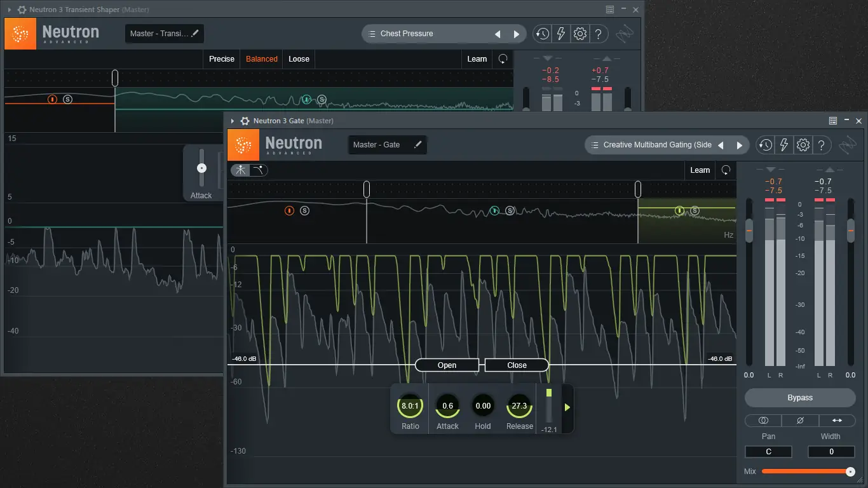
Task: Open the Chest Pressure preset list
Action: click(426, 34)
